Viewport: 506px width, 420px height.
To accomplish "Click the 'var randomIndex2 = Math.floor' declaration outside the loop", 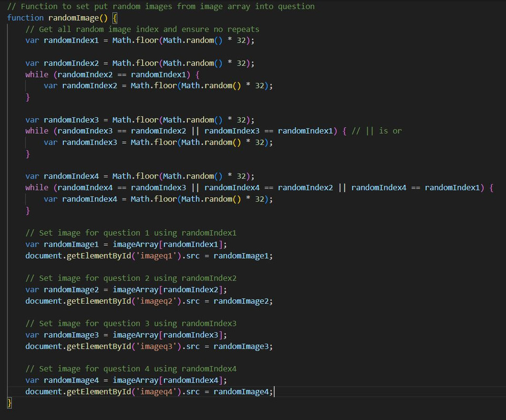I will point(140,63).
